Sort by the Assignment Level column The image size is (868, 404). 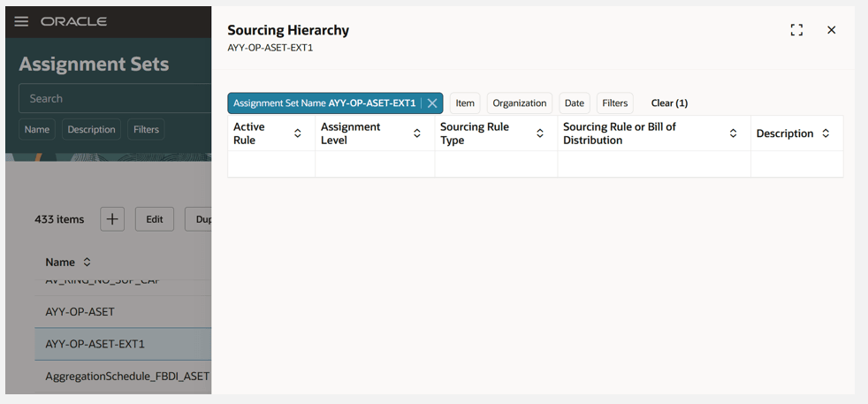point(417,133)
